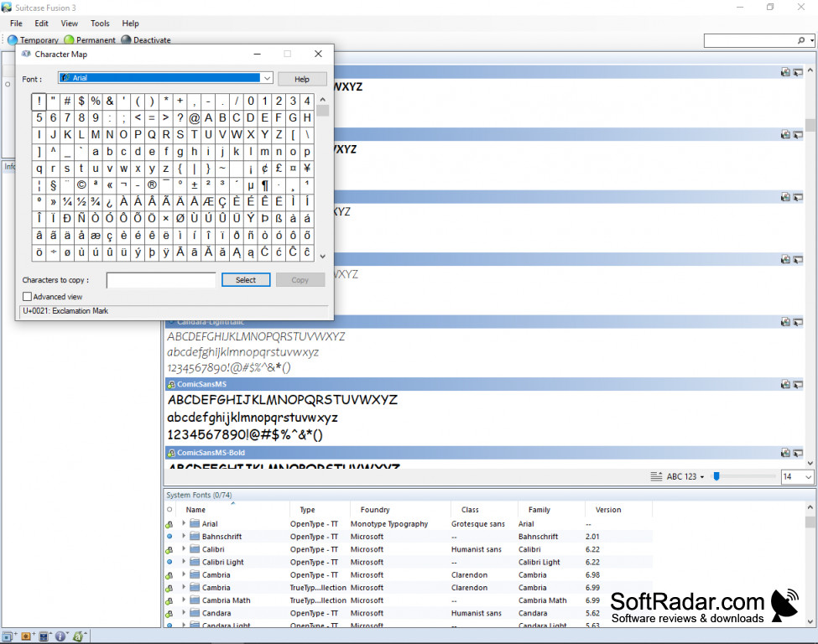
Task: Expand the Bahnschrift font family
Action: click(x=184, y=536)
